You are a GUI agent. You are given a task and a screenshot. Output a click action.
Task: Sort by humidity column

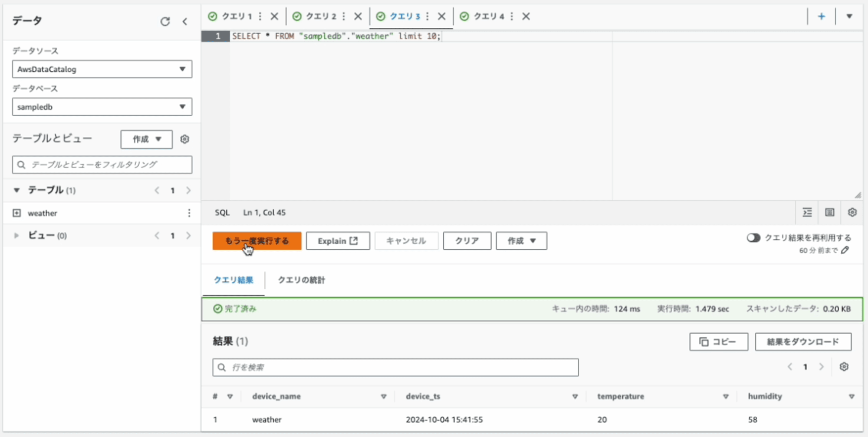coord(852,397)
